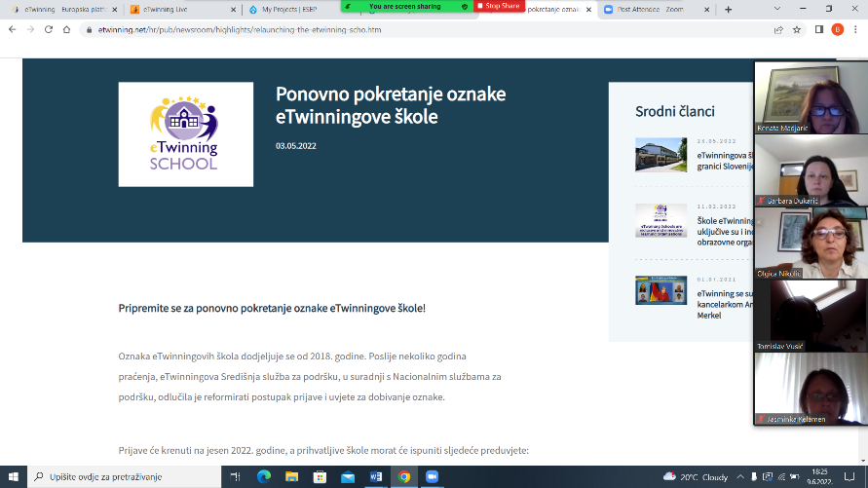Open the Windows notification center
Screen dimensions: 868x488
pos(849,476)
